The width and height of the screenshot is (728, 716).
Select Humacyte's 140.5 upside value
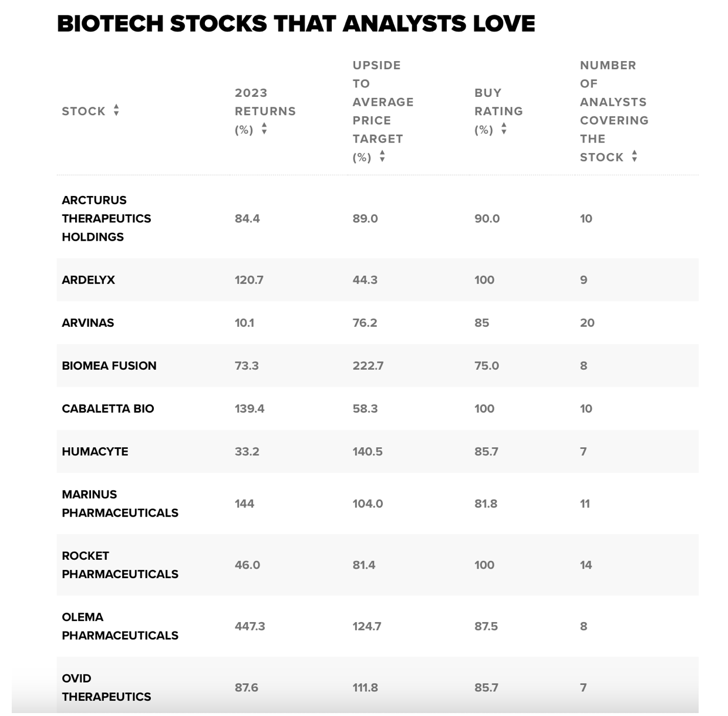tap(368, 451)
